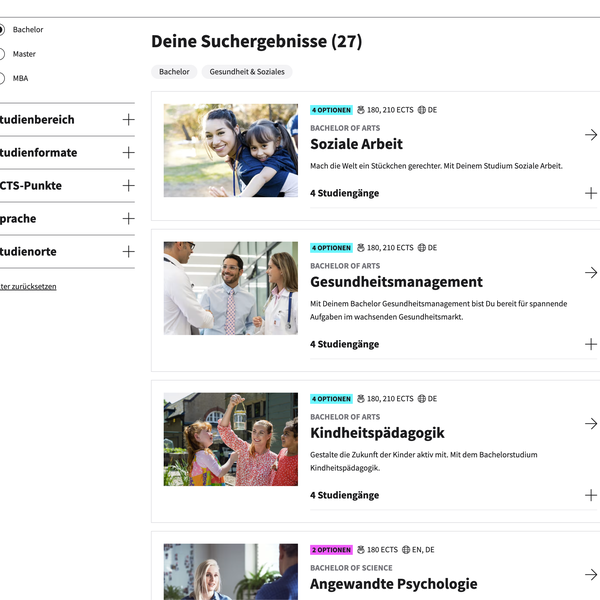This screenshot has height=600, width=600.
Task: Click 'Bachelor of Science' label
Action: 351,568
